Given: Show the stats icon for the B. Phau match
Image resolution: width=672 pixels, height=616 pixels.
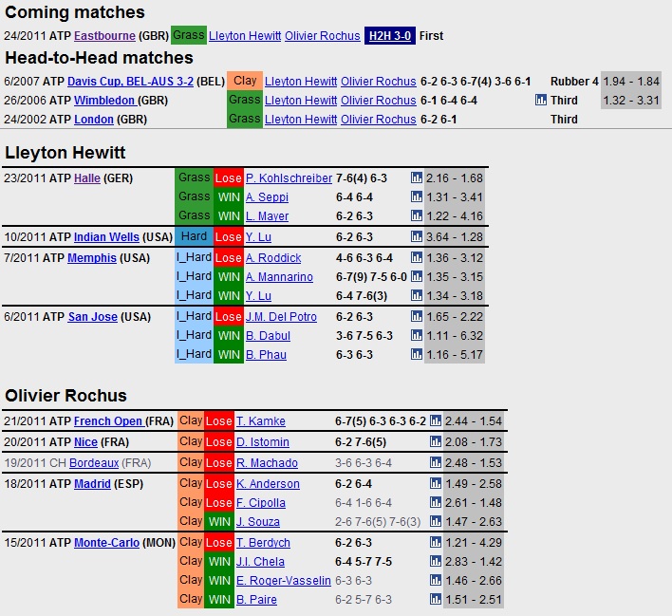Looking at the screenshot, I should [417, 354].
